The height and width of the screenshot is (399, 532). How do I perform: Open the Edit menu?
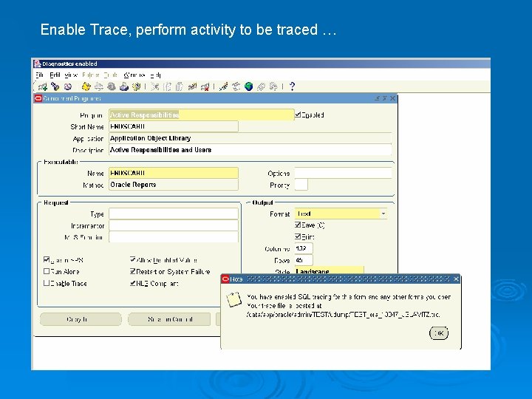click(55, 75)
